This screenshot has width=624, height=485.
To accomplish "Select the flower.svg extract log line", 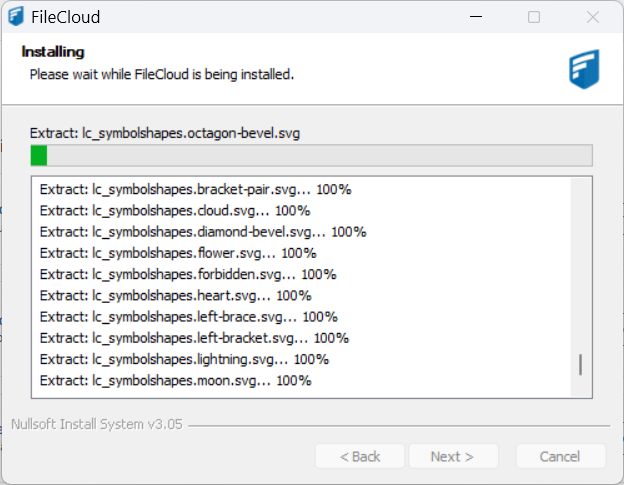I will (x=178, y=253).
